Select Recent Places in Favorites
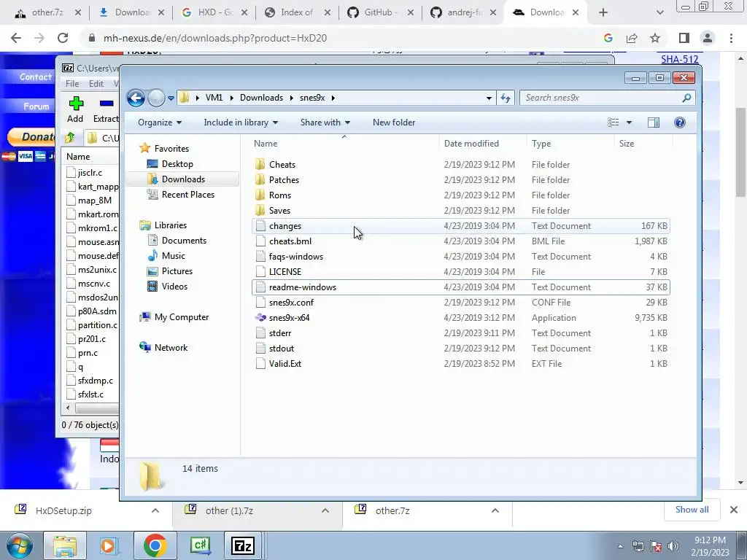 187,194
